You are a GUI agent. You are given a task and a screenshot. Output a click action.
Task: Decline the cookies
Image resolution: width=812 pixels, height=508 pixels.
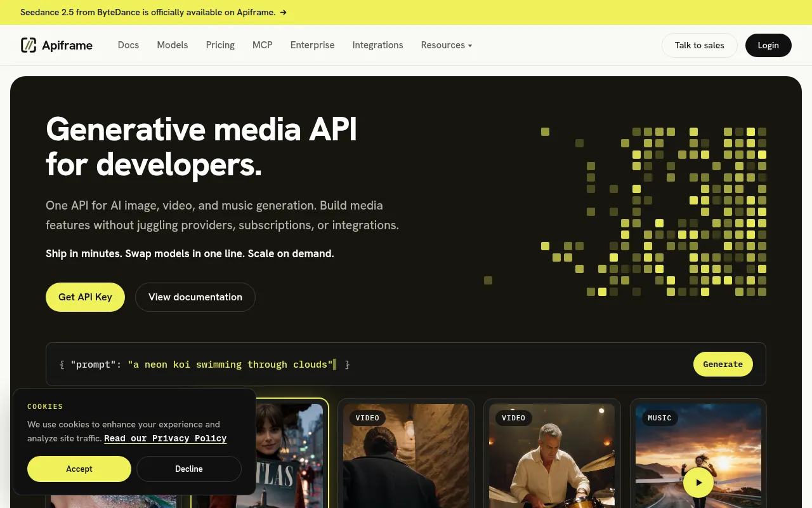(x=189, y=469)
